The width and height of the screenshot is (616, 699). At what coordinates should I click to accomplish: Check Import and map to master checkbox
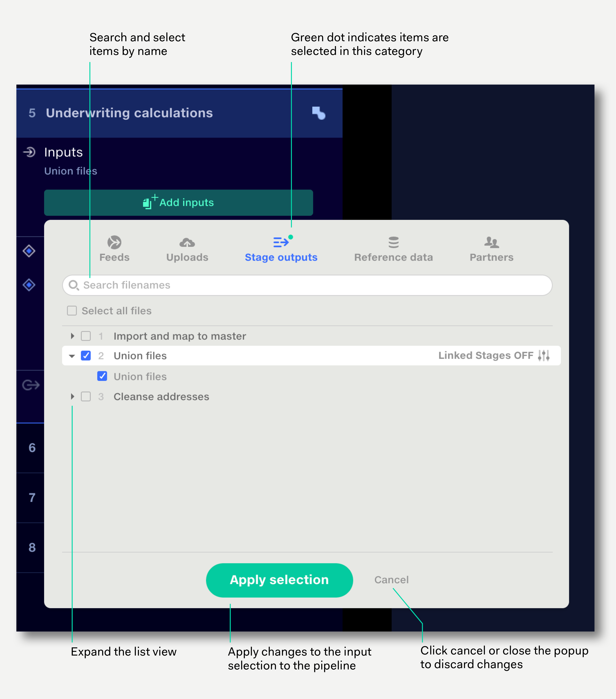point(86,336)
